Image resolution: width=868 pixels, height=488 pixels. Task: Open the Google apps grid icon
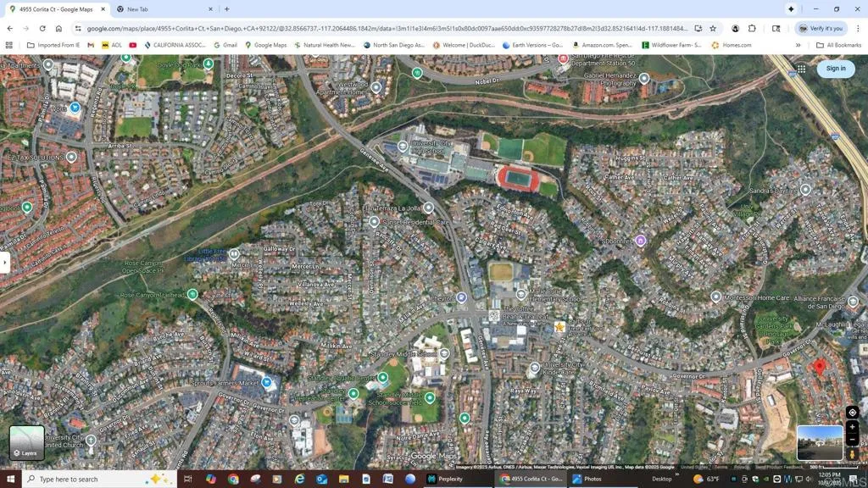801,69
